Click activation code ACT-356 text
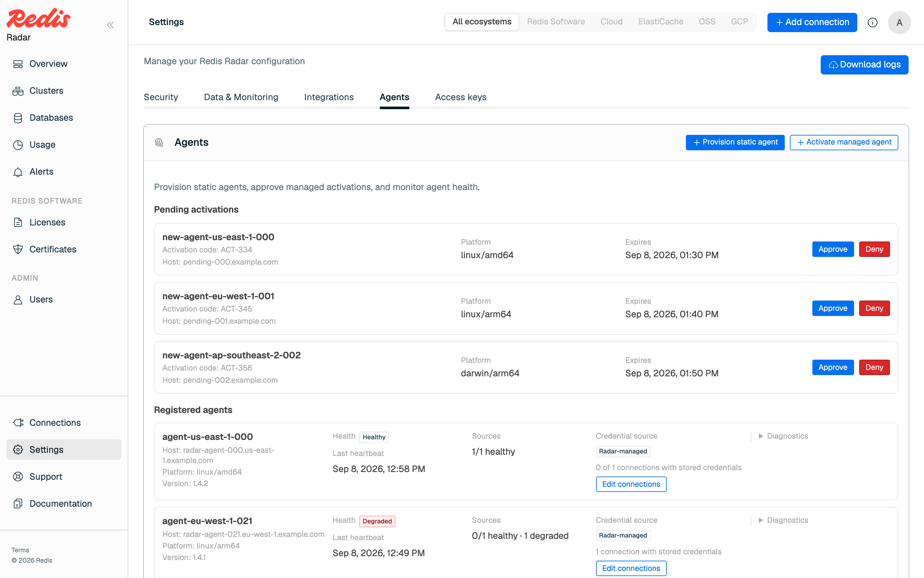The height and width of the screenshot is (578, 924). point(207,368)
